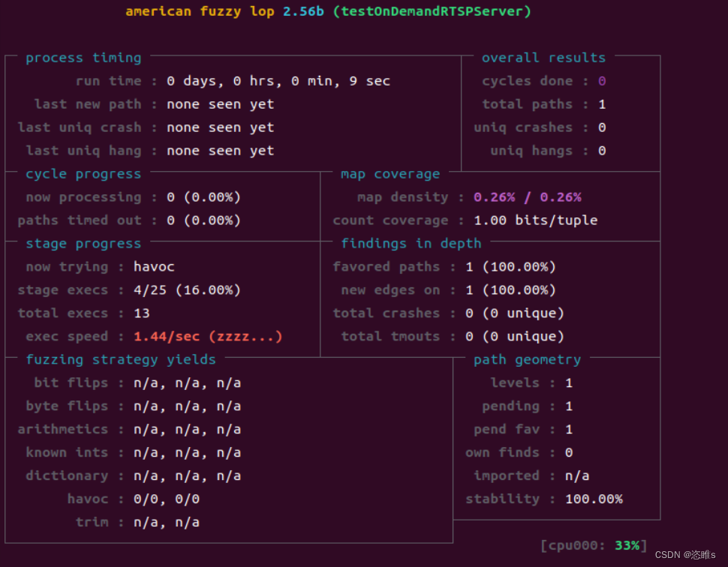Click the 'total paths' value 1
The image size is (728, 567).
coord(602,104)
